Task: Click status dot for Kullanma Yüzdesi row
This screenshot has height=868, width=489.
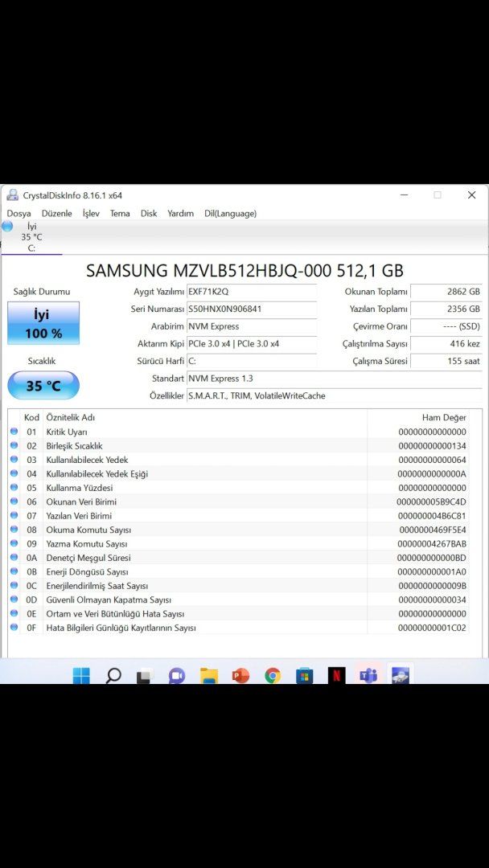Action: (14, 487)
